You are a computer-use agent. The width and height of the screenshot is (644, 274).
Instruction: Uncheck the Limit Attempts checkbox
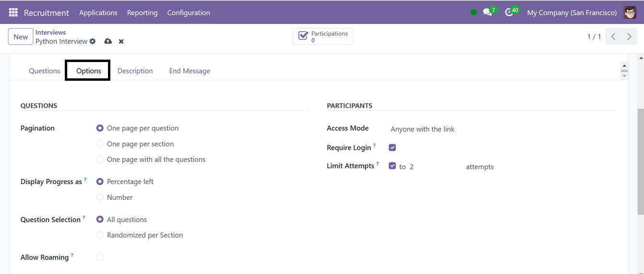tap(392, 166)
